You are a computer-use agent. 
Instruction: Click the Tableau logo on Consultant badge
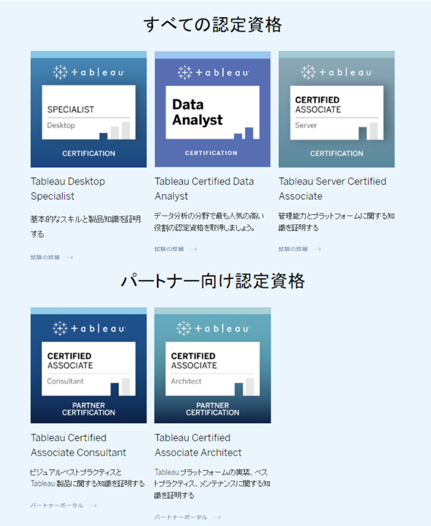pos(89,328)
